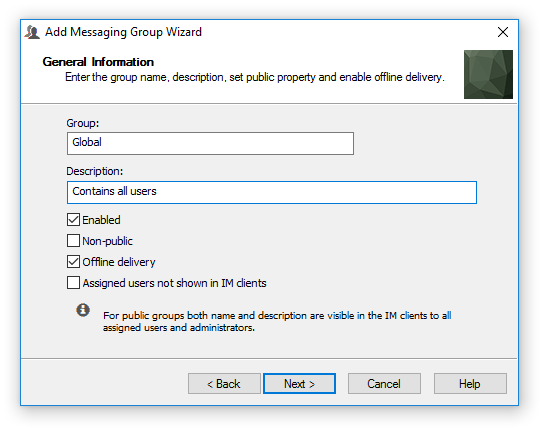Image resolution: width=541 pixels, height=431 pixels.
Task: Click the info icon beside the public groups note
Action: coord(83,310)
